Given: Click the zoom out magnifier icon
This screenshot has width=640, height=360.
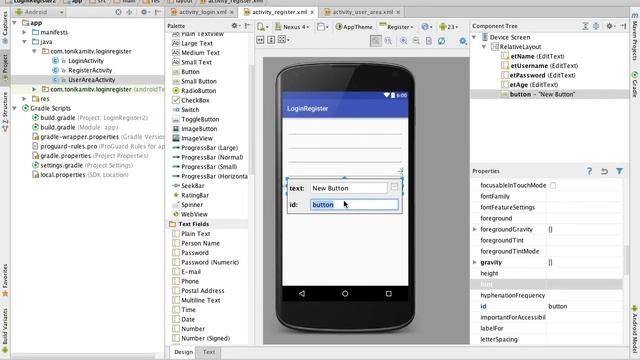Looking at the screenshot, I should coord(416,40).
